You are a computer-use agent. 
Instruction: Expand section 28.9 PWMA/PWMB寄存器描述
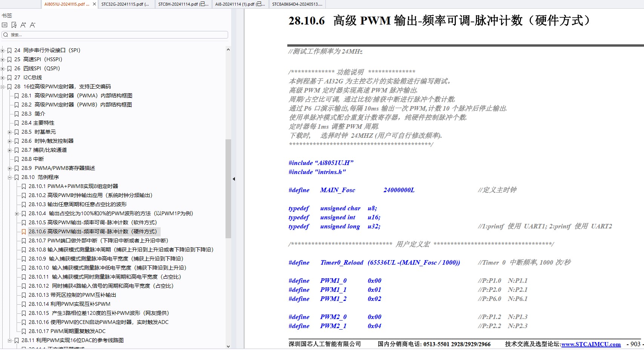point(10,168)
